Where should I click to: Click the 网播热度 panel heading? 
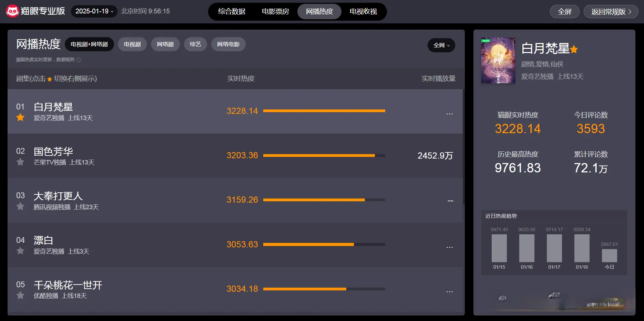point(38,44)
